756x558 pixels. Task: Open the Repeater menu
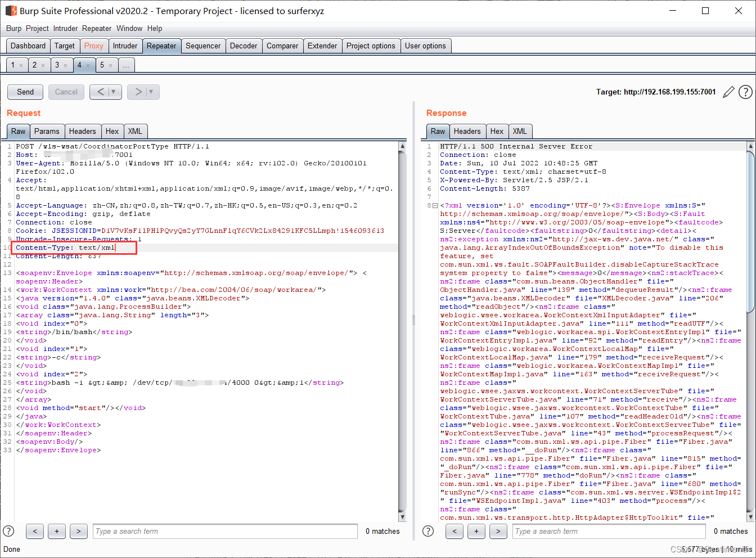click(x=97, y=28)
